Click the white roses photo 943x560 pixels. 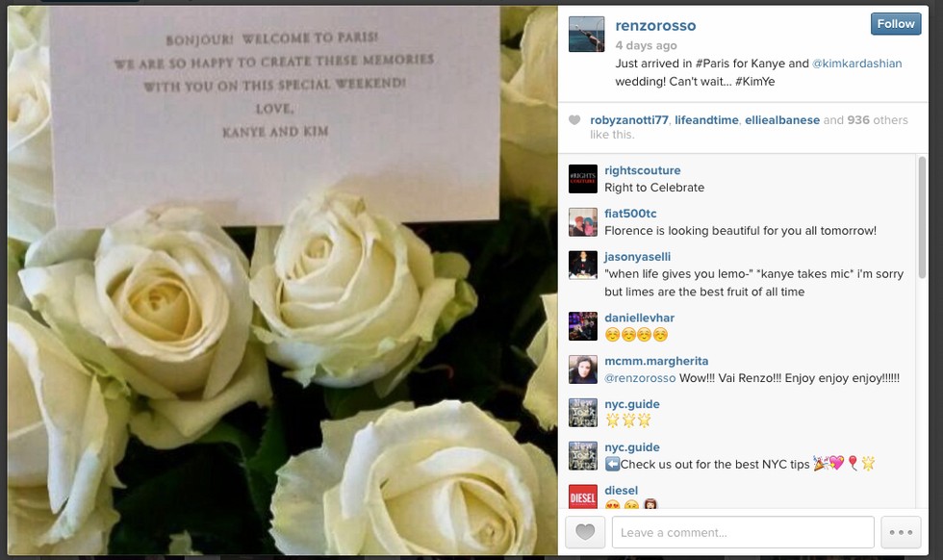(283, 280)
